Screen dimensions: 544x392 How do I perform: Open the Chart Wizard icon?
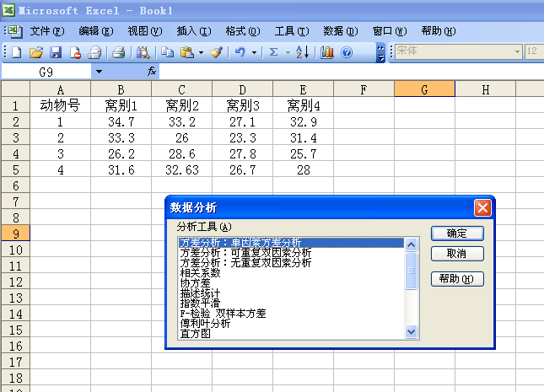326,53
